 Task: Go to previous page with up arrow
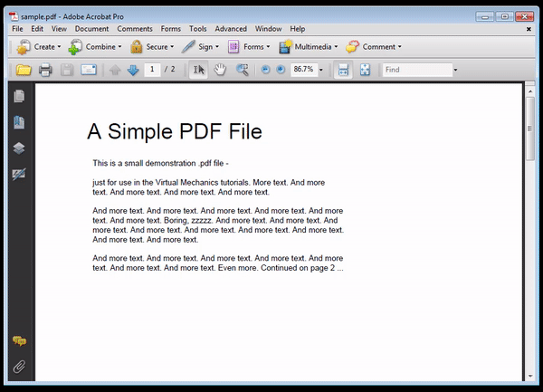point(115,70)
